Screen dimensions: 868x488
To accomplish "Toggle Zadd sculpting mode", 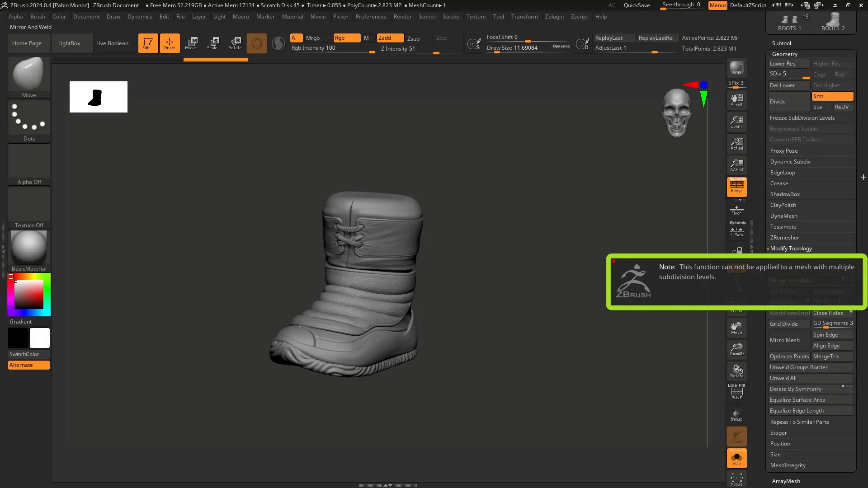I will pos(391,38).
